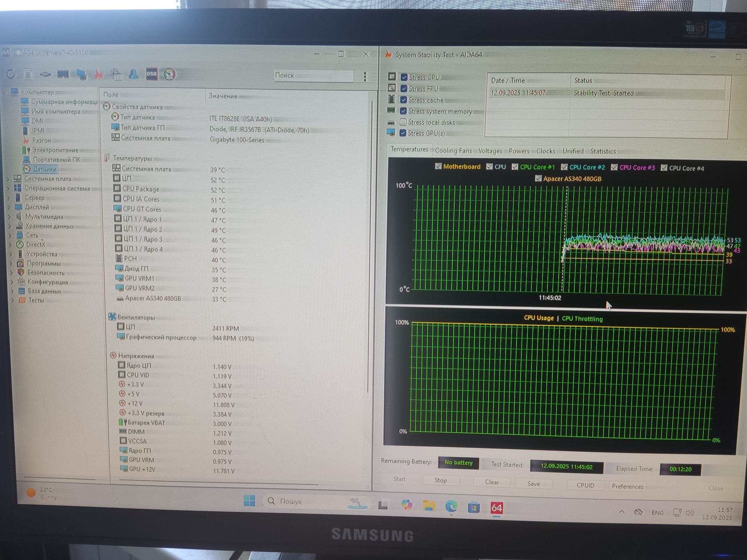Expand Сервер tree node

click(x=9, y=197)
